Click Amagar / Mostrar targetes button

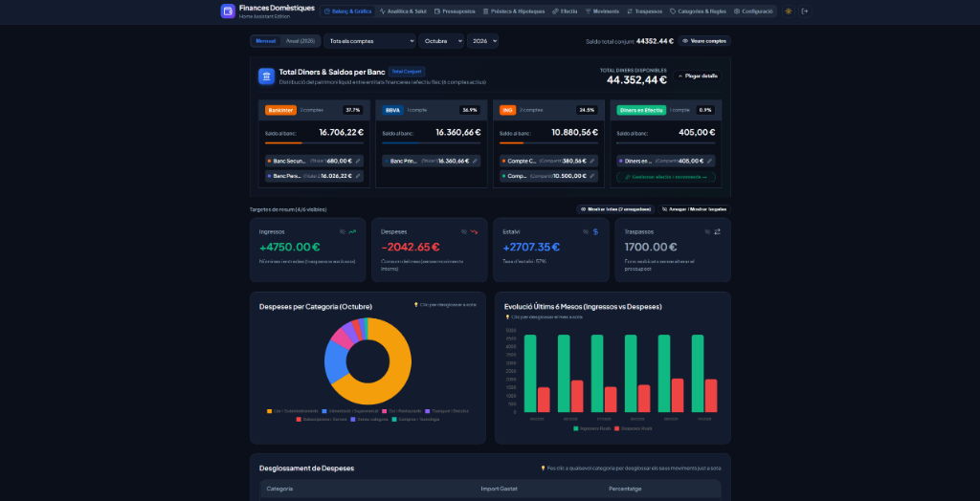click(x=695, y=209)
